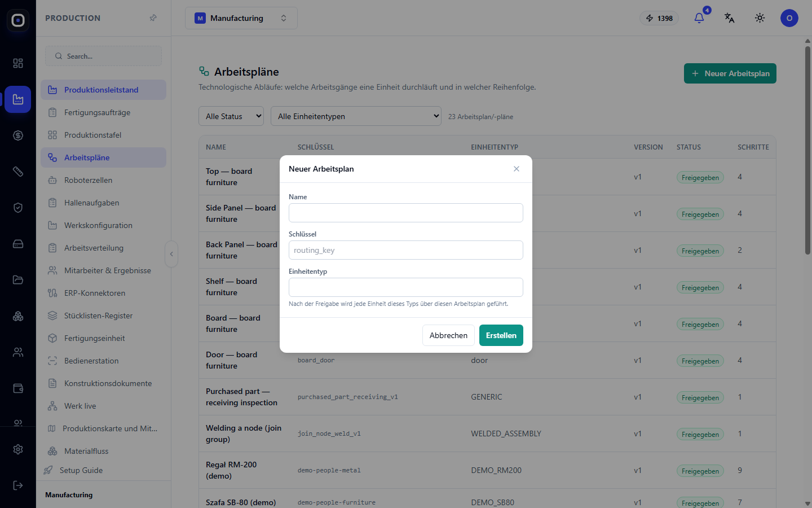Open the wallet icon in left rail
Screen dimensions: 812x508
pos(18,388)
